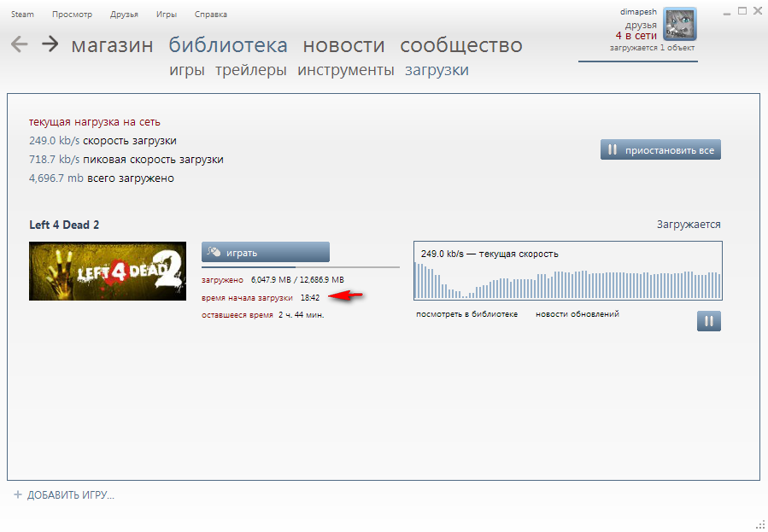768x532 pixels.
Task: Click загружается 1 объект status
Action: [652, 48]
